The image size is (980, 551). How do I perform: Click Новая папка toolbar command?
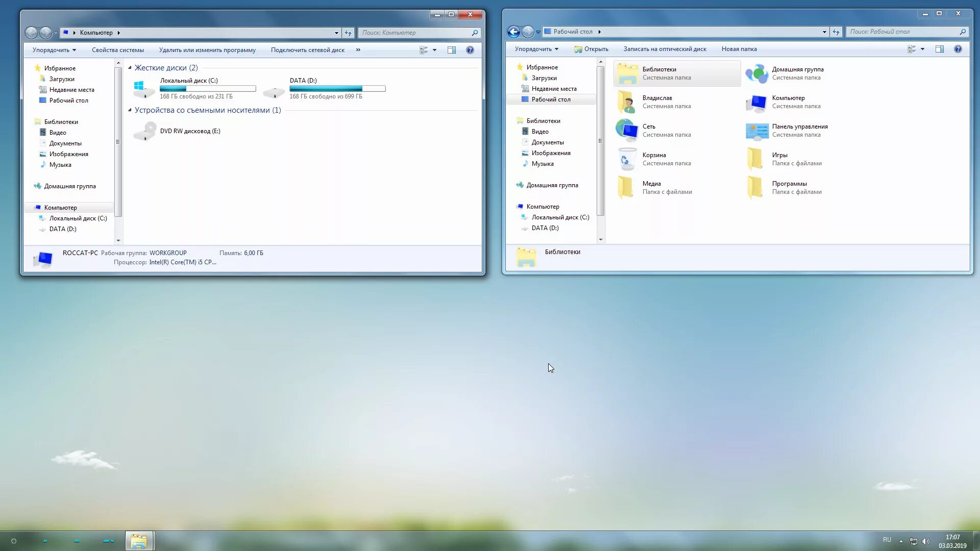(739, 49)
